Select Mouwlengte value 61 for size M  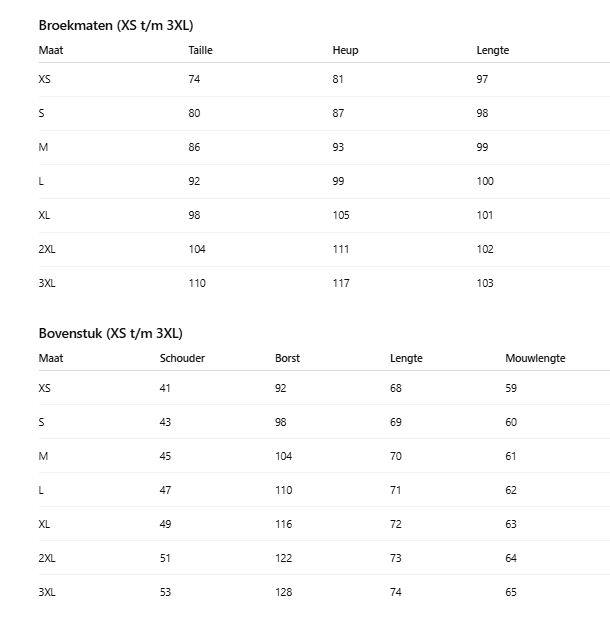(511, 456)
